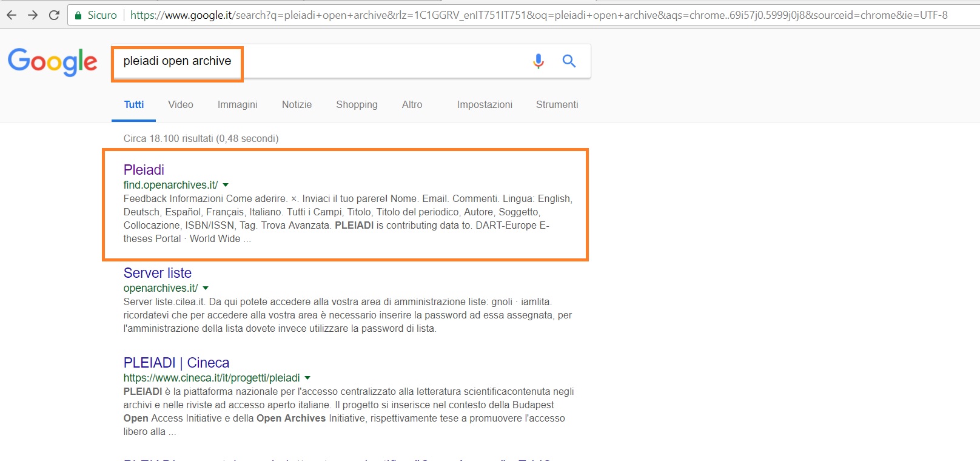Image resolution: width=980 pixels, height=461 pixels.
Task: Expand arrow next to find.openarchives.it/
Action: [226, 185]
